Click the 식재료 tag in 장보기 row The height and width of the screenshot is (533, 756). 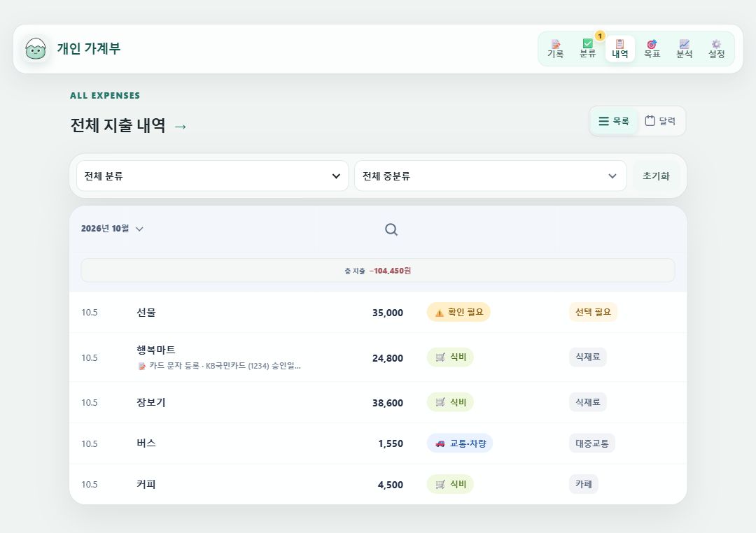point(588,402)
